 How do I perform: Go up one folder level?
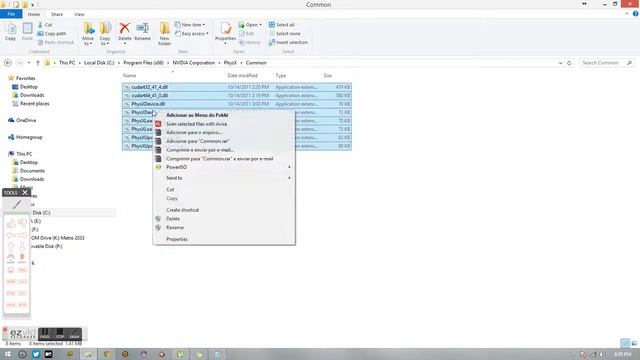(x=38, y=63)
